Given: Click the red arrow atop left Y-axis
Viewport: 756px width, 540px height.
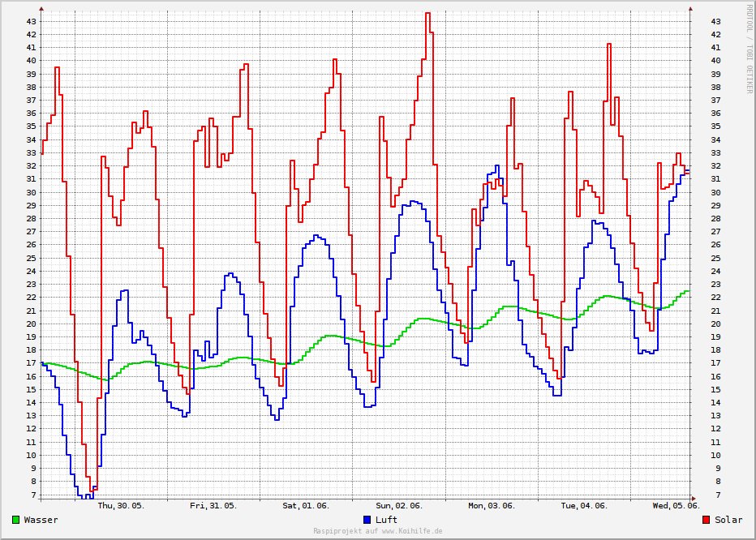Looking at the screenshot, I should click(x=41, y=9).
